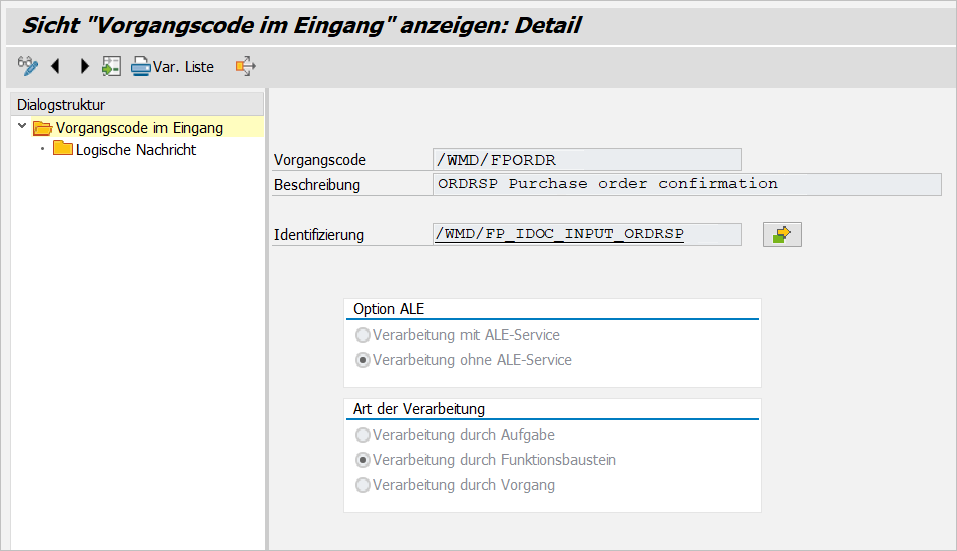The width and height of the screenshot is (957, 551).
Task: Click the open folder icon of Vorgangscode im Eingang
Action: pos(42,128)
